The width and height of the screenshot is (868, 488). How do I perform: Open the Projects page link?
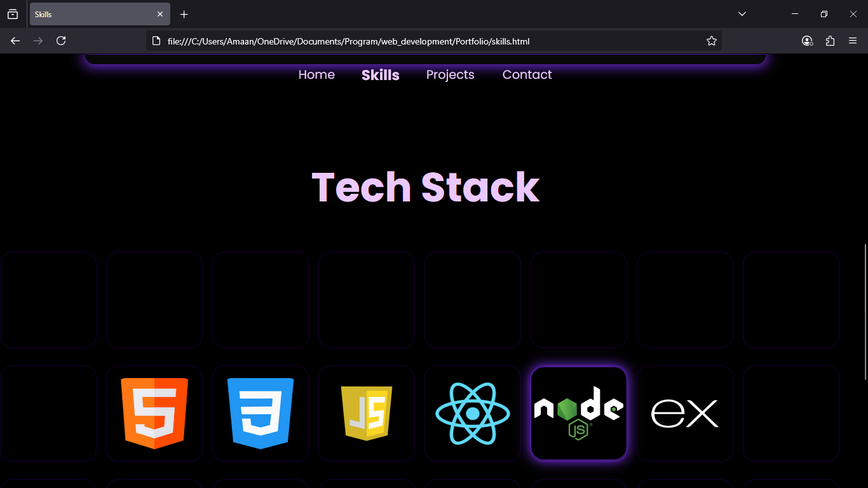tap(450, 75)
